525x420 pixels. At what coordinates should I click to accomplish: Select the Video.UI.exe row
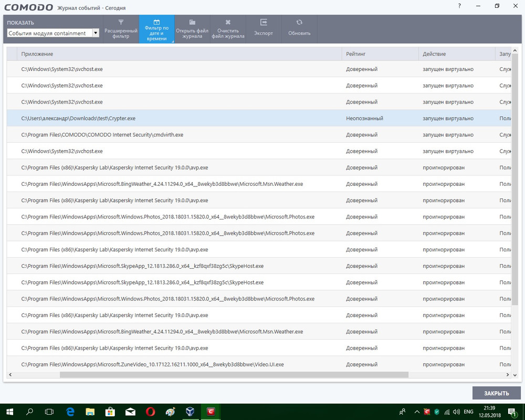tap(259, 364)
